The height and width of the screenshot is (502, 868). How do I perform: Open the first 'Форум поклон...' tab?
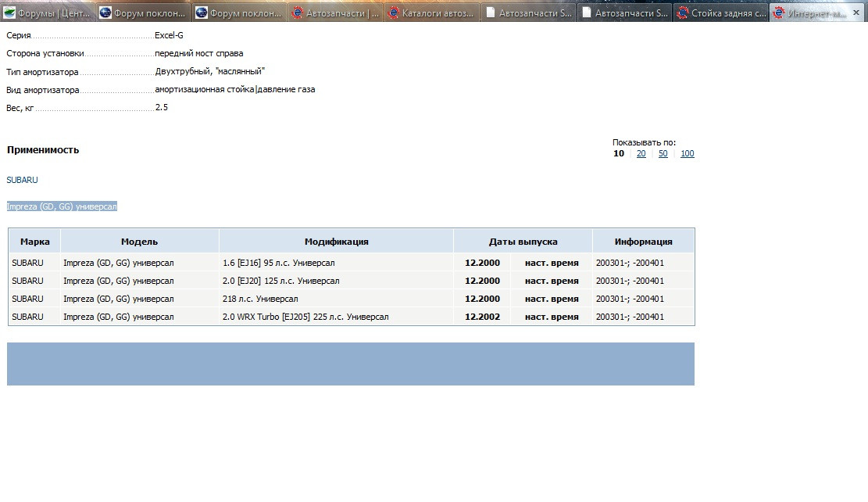(x=144, y=13)
